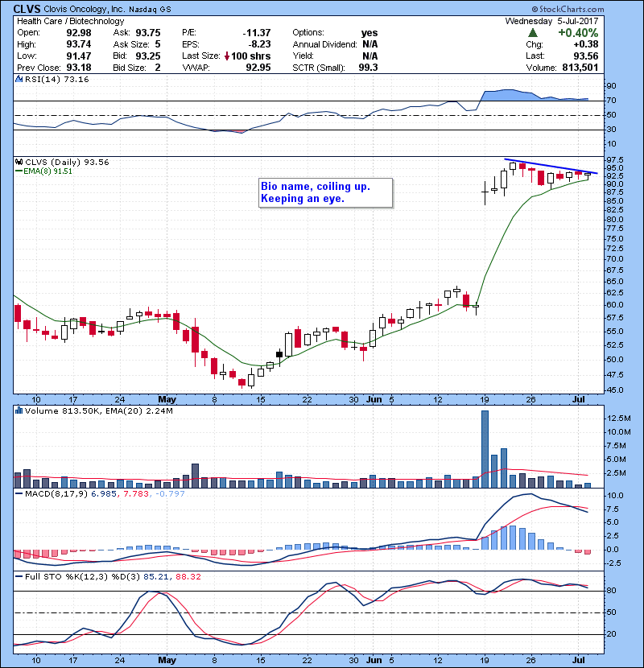Open the StockCharts.com copyright link

[x=568, y=9]
